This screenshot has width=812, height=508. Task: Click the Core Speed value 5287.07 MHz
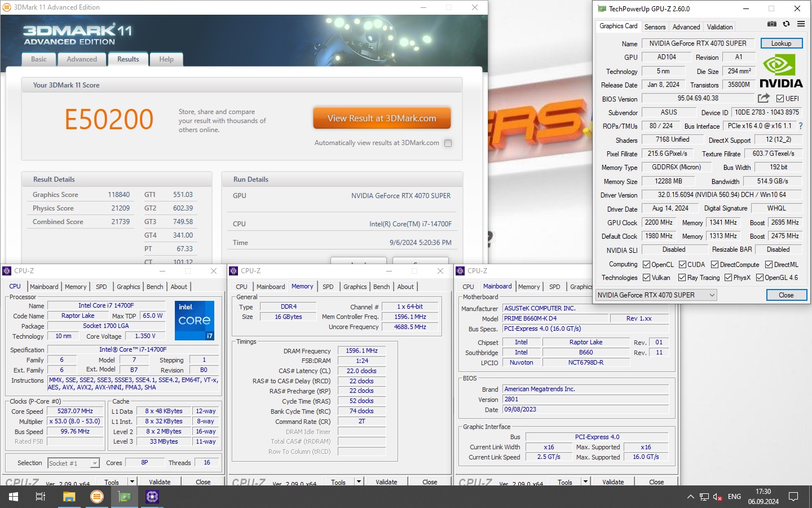click(75, 411)
